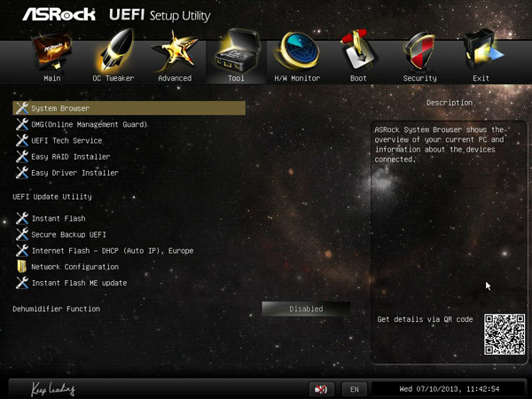532x399 pixels.
Task: Open Secure Backup UEFI
Action: (x=68, y=234)
